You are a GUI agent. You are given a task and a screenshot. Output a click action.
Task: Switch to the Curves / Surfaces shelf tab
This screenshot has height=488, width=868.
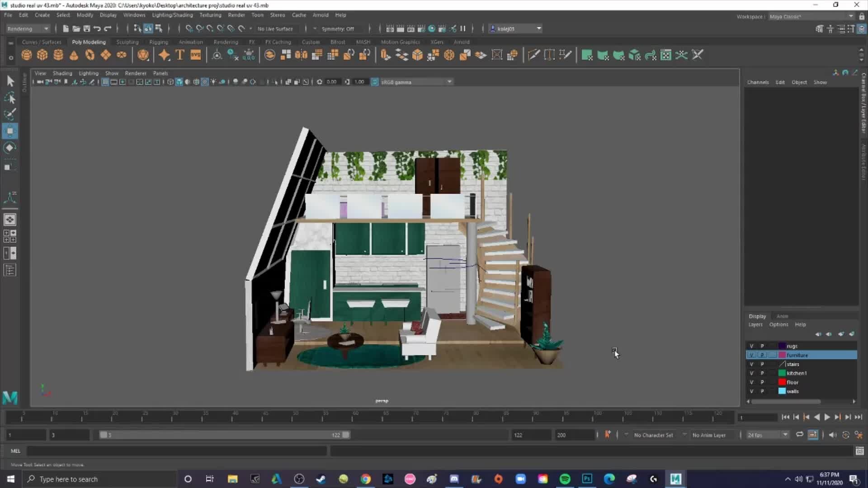[x=42, y=42]
